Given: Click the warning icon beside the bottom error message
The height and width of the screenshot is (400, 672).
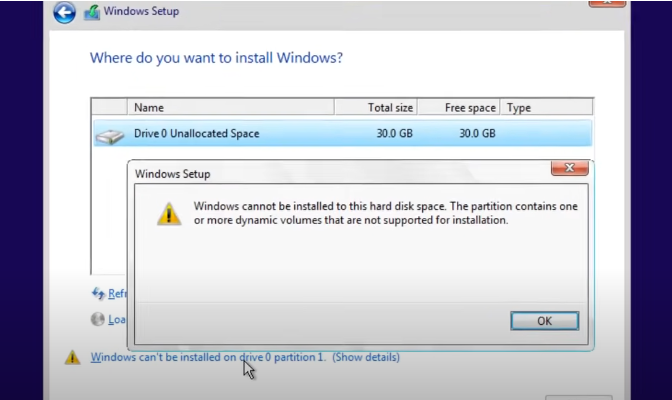Looking at the screenshot, I should pos(72,357).
